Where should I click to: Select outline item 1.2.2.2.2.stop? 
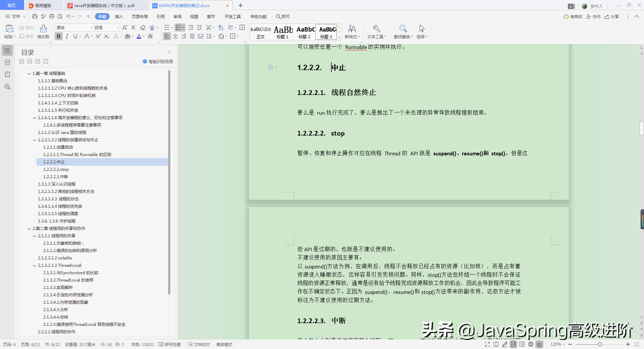[x=56, y=169]
